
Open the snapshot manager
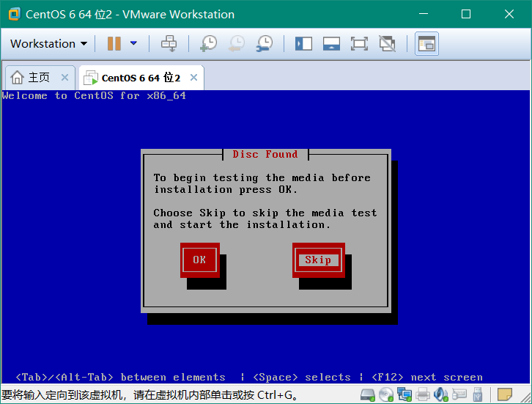[x=265, y=43]
